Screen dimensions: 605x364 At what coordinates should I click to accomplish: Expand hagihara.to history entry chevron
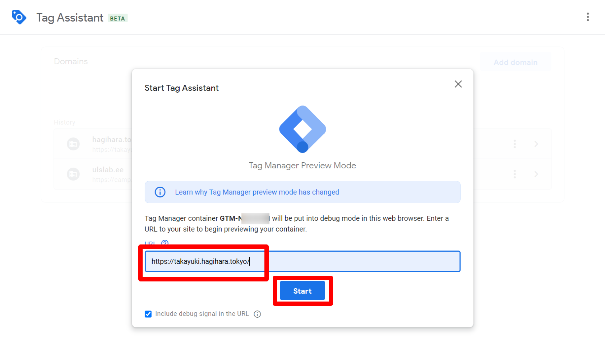(536, 144)
